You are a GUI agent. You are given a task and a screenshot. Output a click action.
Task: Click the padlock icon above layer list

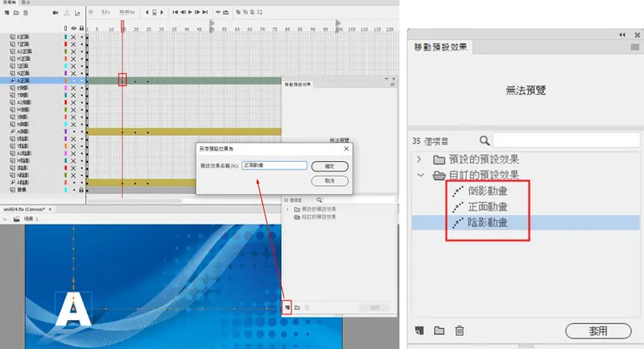coord(81,29)
